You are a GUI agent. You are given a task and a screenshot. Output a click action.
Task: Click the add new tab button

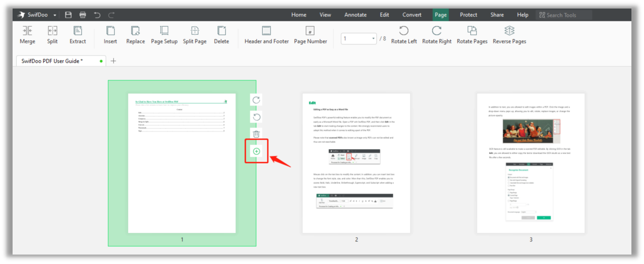click(x=113, y=61)
